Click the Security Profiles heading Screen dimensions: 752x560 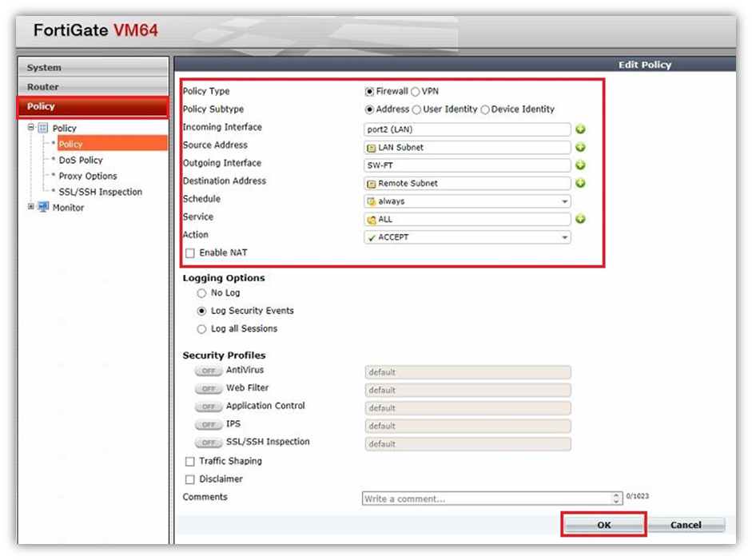tap(224, 355)
